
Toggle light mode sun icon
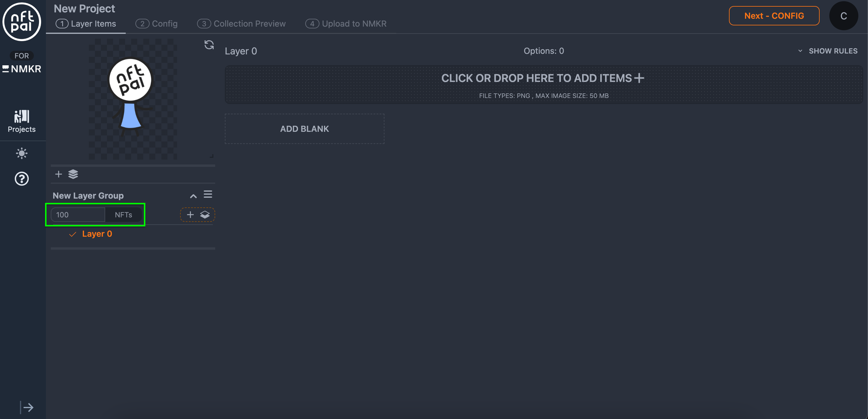pyautogui.click(x=21, y=153)
